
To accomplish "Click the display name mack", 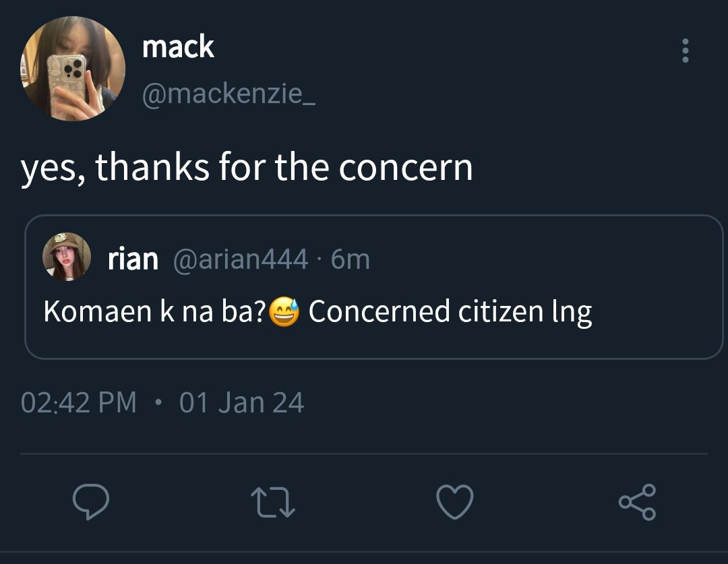I will 178,46.
